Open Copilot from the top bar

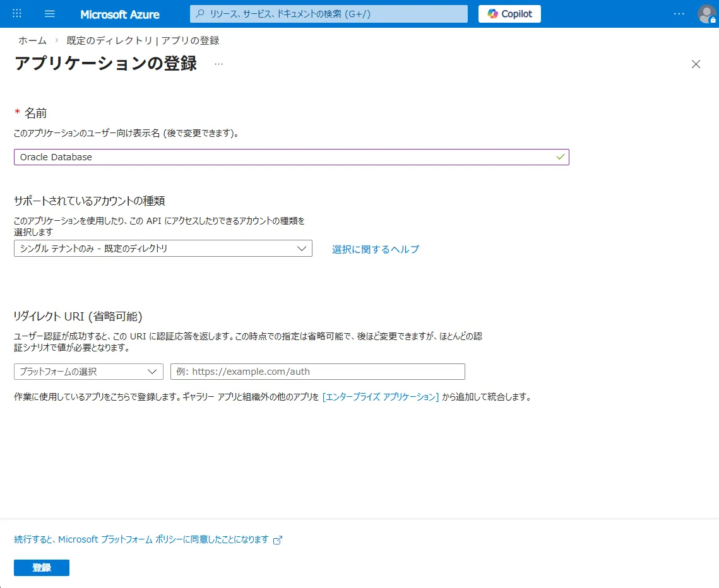tap(509, 13)
